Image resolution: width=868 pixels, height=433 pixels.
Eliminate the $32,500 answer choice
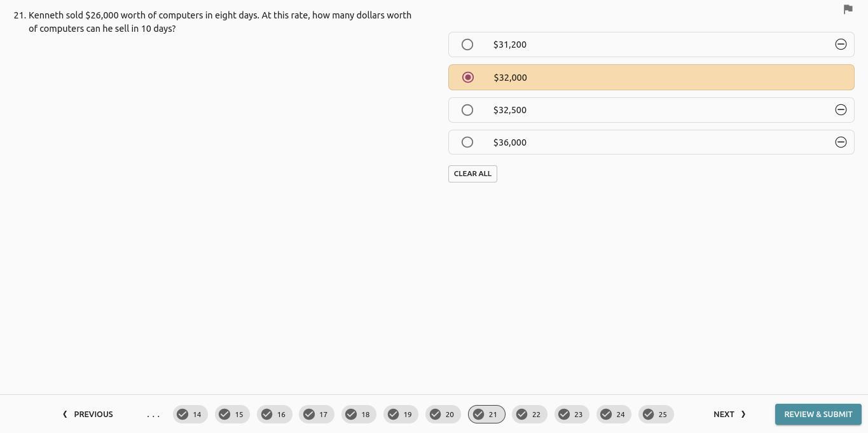(841, 110)
